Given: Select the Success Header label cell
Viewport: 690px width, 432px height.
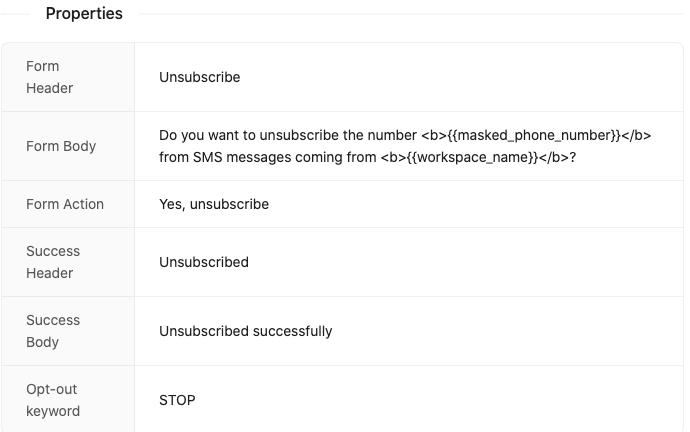Looking at the screenshot, I should tap(68, 262).
